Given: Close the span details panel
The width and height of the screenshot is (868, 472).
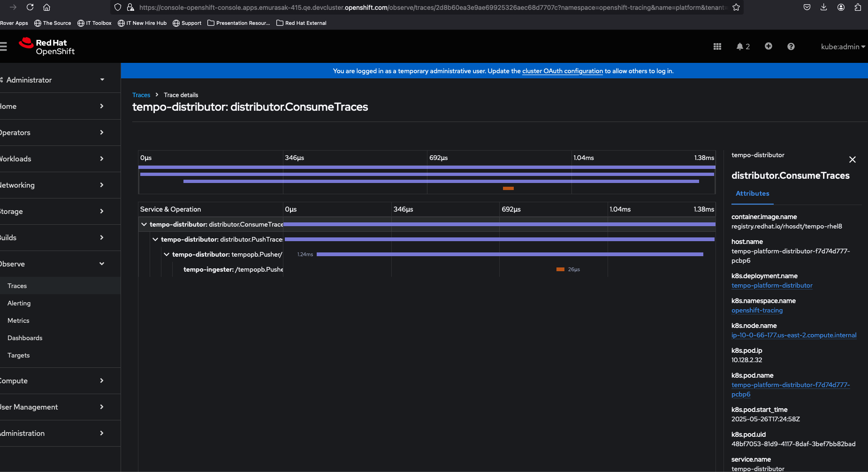Looking at the screenshot, I should [853, 160].
